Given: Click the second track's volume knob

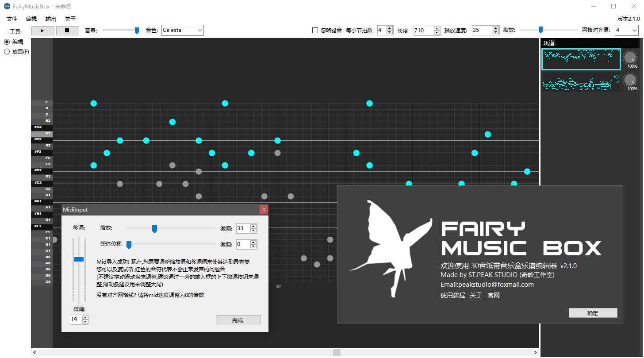Looking at the screenshot, I should click(x=629, y=80).
